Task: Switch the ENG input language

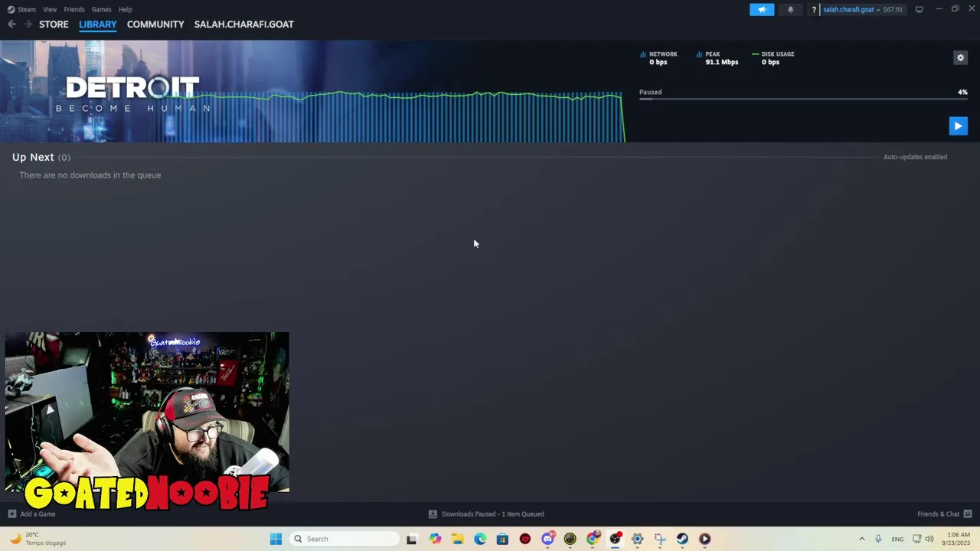Action: (x=897, y=539)
